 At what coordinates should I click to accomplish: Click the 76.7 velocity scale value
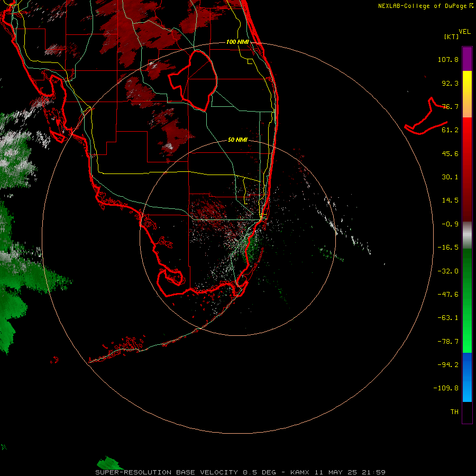click(x=450, y=106)
